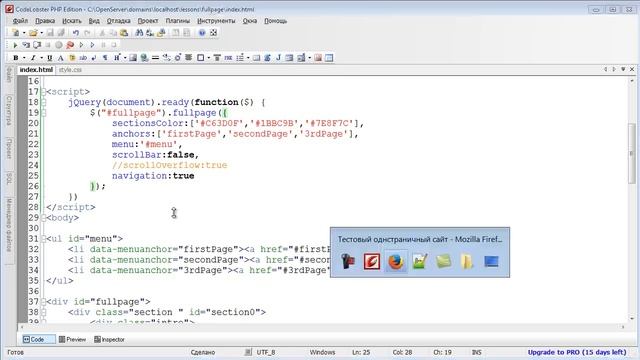Apply Italic formatting tag icon
The width and height of the screenshot is (640, 360).
33,58
